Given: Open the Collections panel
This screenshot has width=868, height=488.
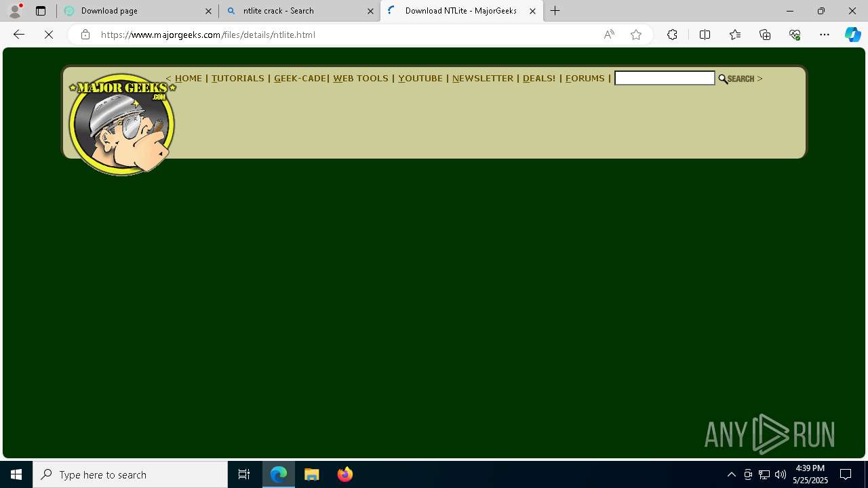Looking at the screenshot, I should [x=765, y=35].
